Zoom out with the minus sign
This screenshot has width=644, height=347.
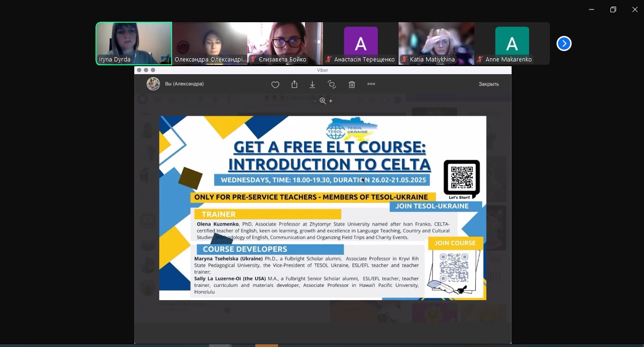(315, 101)
